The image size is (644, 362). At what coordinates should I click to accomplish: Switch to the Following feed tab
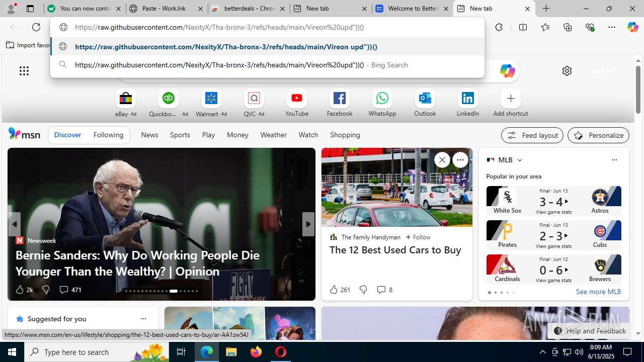[x=108, y=135]
